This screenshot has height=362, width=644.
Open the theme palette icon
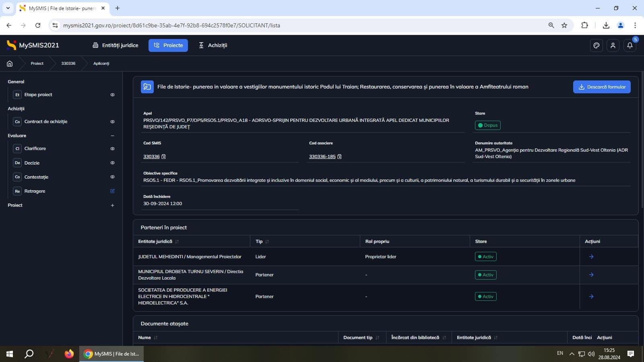[597, 45]
